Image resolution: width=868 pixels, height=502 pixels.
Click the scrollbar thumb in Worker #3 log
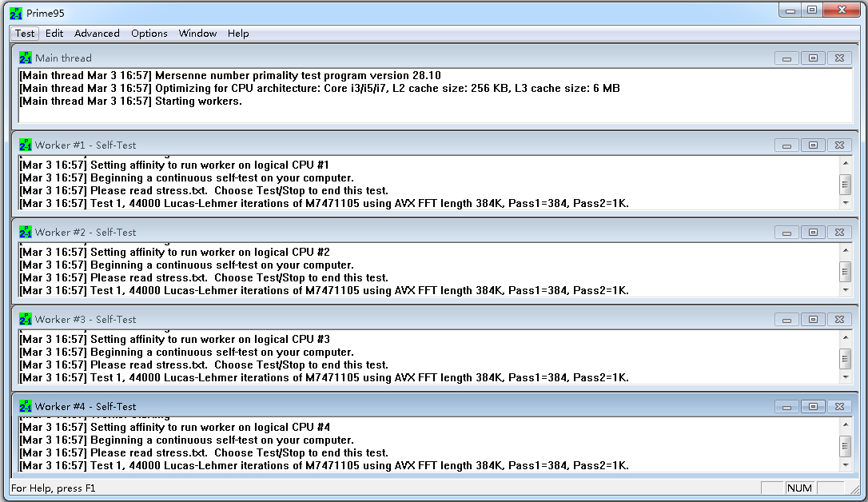[x=846, y=358]
